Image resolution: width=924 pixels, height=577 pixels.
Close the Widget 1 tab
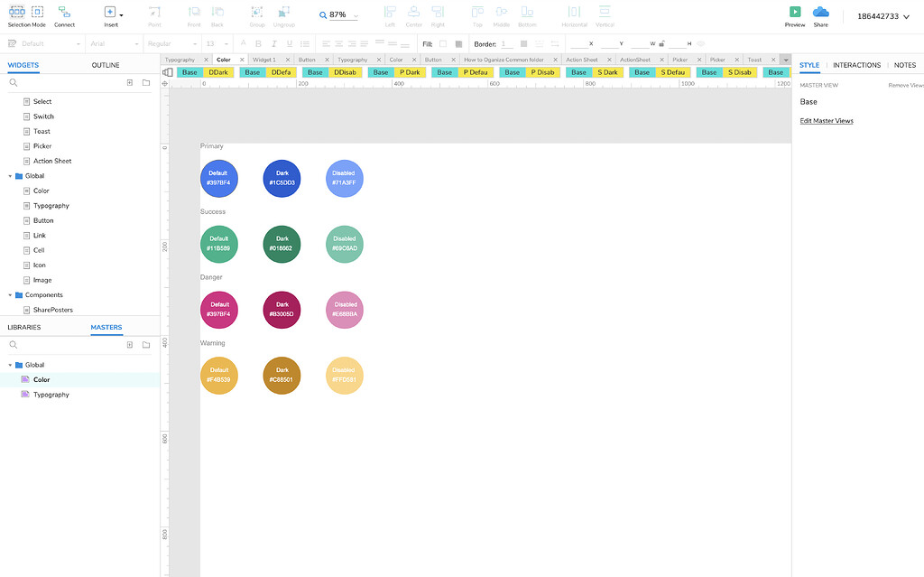pos(288,60)
